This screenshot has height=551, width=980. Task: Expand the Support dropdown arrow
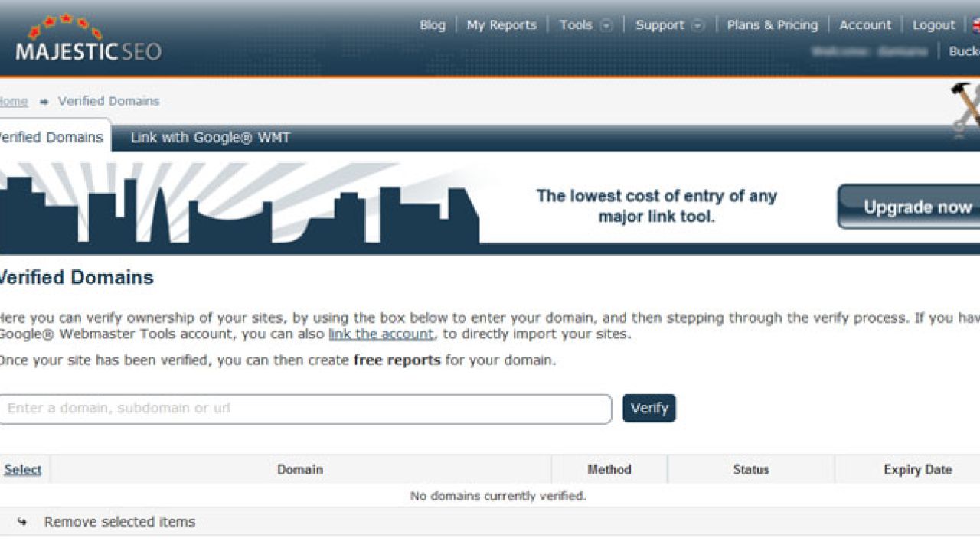[x=697, y=25]
